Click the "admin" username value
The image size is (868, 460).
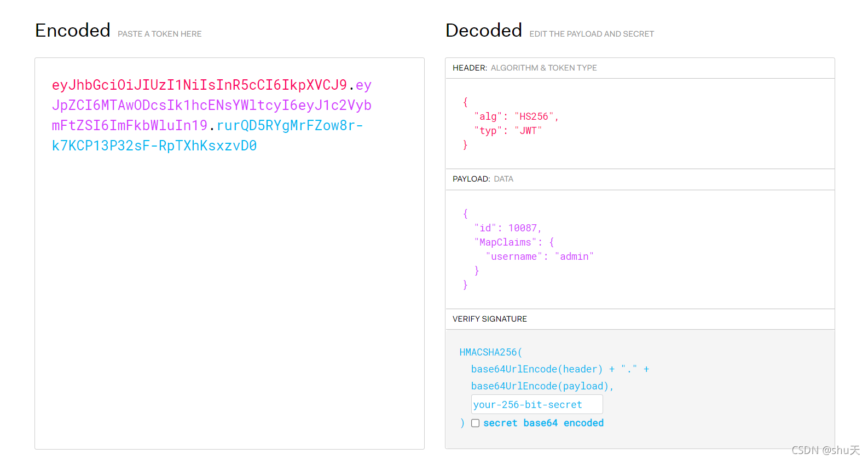coord(574,257)
